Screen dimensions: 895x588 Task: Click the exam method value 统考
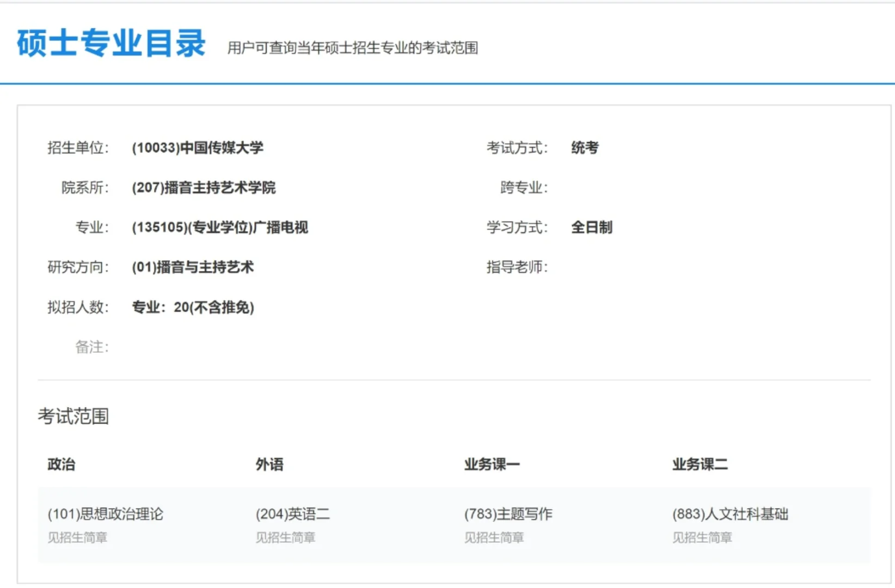(585, 148)
